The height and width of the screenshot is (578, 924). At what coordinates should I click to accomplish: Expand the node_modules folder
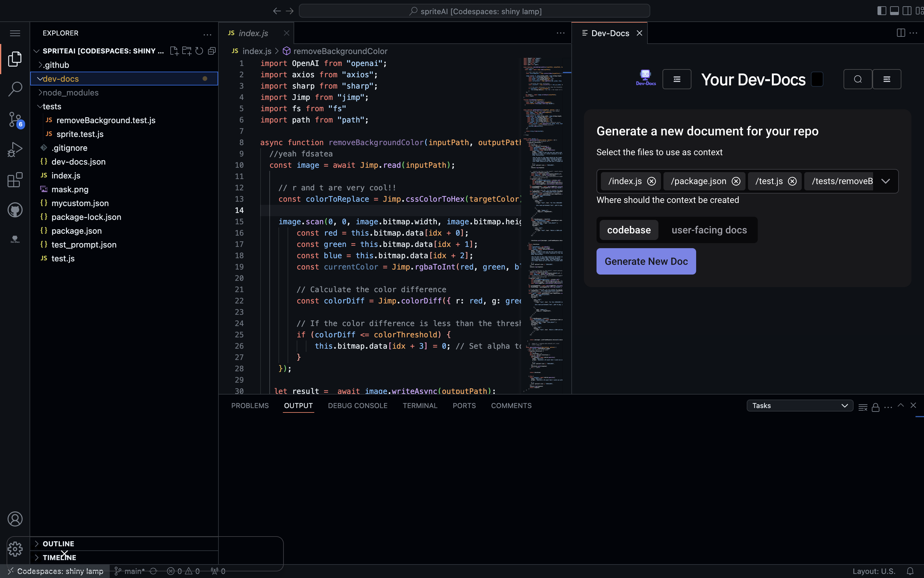coord(70,92)
